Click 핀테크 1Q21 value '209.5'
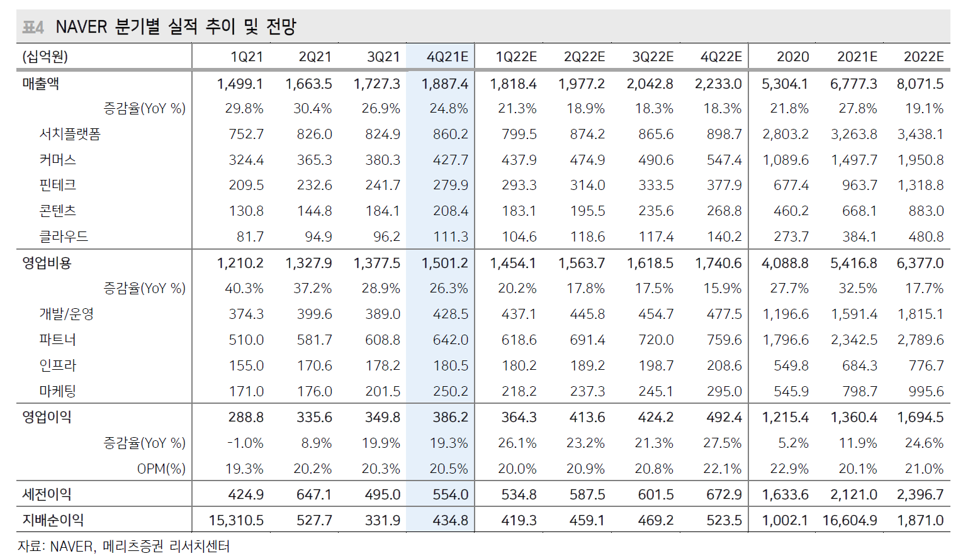 246,185
